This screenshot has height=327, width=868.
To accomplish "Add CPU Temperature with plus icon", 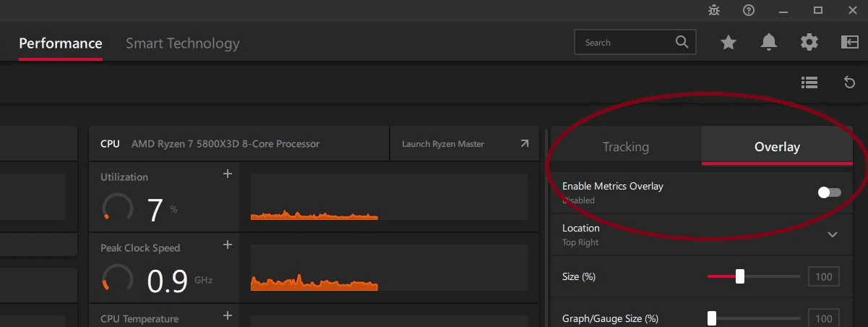I will 228,315.
